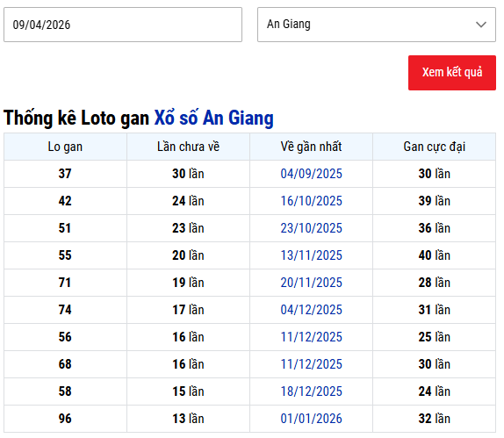Open the 16/10/2025 date link
This screenshot has height=438, width=504.
[311, 201]
